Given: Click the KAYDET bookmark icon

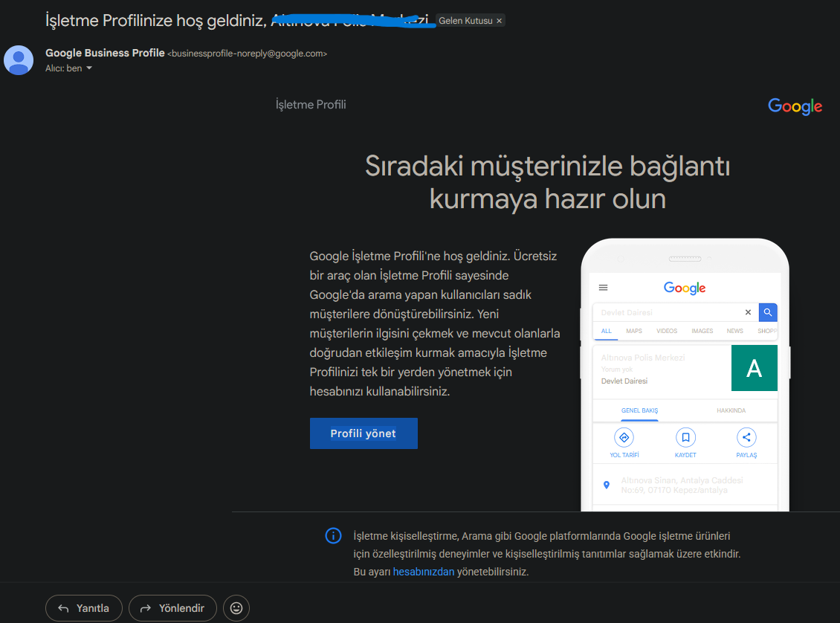Looking at the screenshot, I should pyautogui.click(x=685, y=438).
